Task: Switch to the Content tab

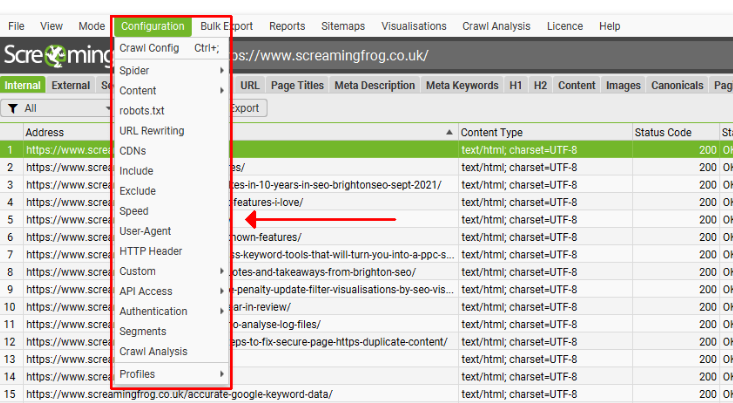Action: pyautogui.click(x=576, y=86)
